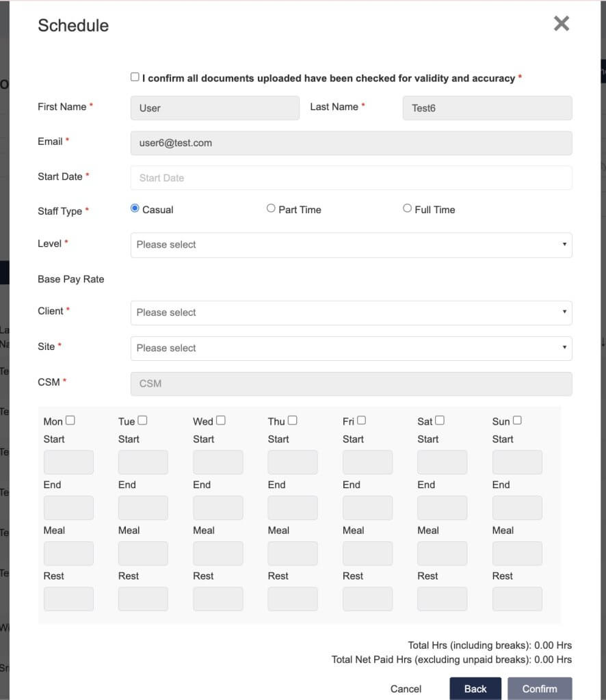Image resolution: width=606 pixels, height=700 pixels.
Task: Tick the document validity confirmation checkbox
Action: tap(135, 77)
